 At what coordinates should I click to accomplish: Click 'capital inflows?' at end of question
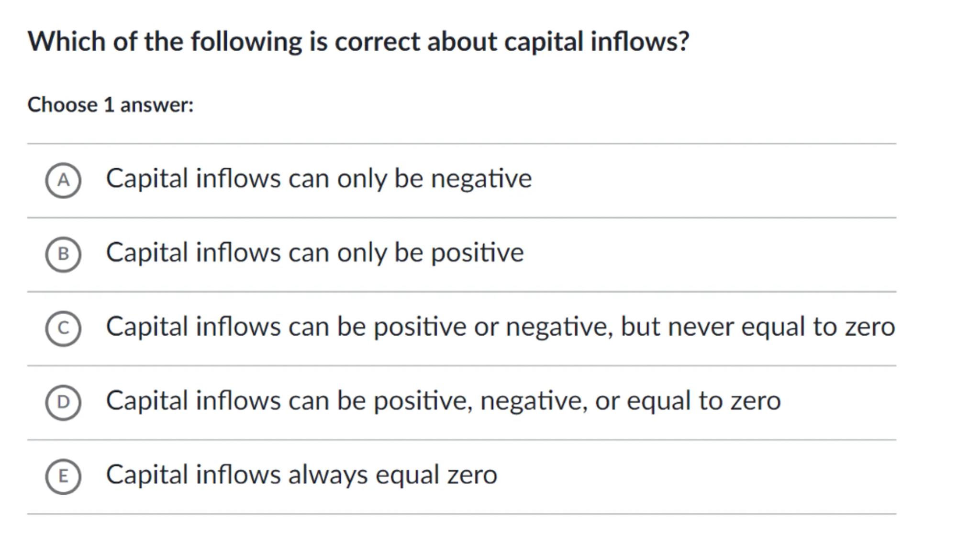pyautogui.click(x=597, y=42)
